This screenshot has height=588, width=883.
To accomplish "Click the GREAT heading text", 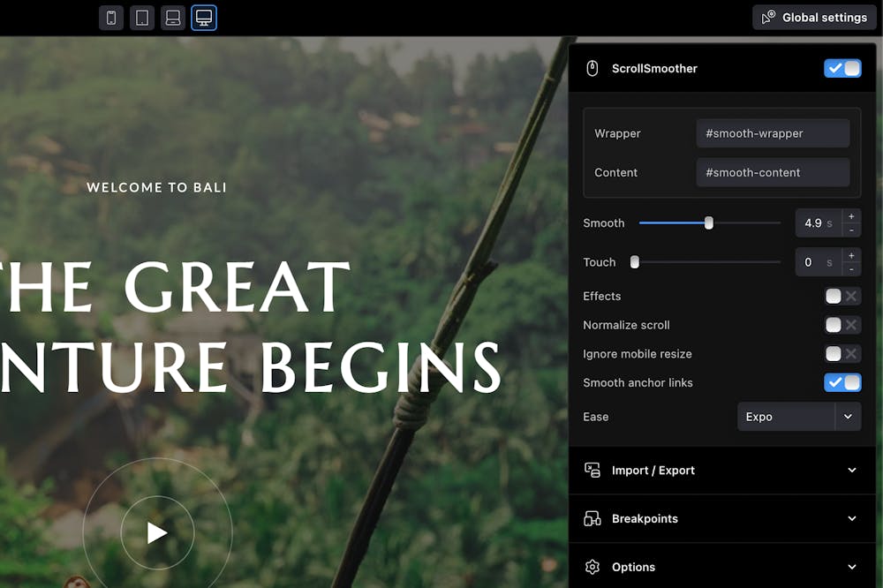I will click(x=237, y=287).
